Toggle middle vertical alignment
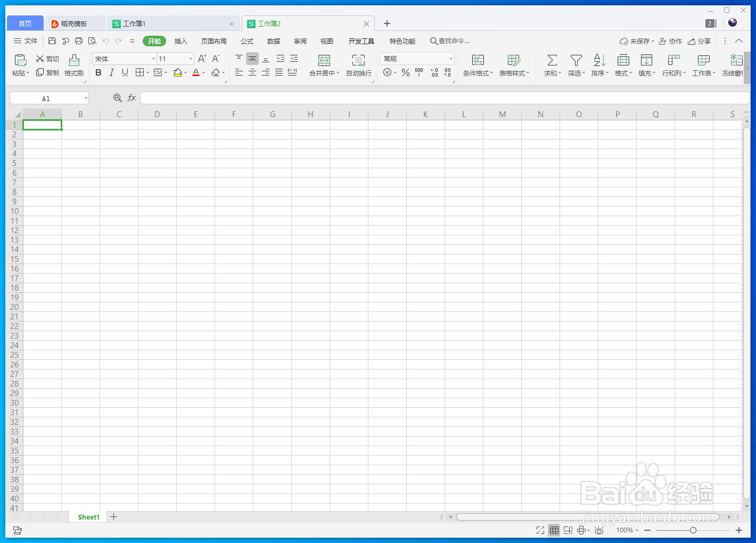The image size is (756, 543). point(252,59)
